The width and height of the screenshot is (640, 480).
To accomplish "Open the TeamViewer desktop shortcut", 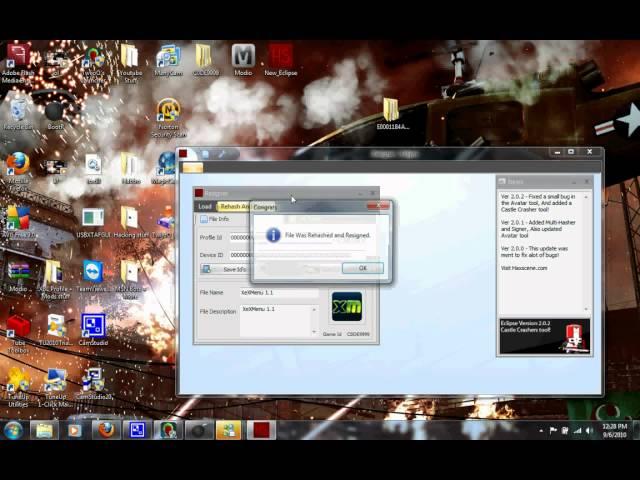I will click(93, 276).
